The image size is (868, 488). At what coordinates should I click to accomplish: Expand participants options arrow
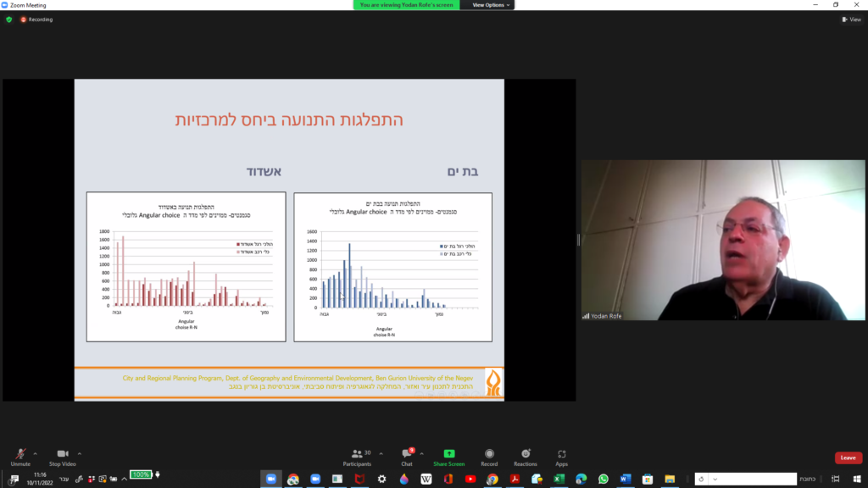pos(381,452)
